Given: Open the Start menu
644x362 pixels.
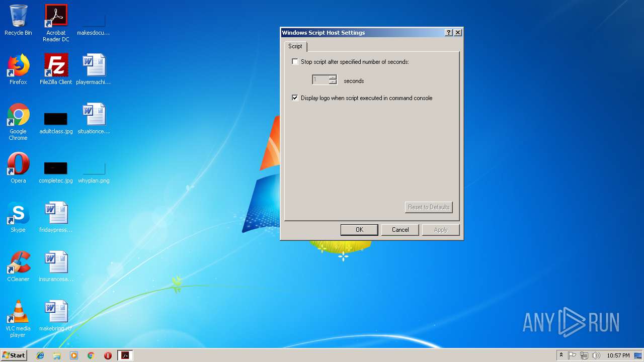Looking at the screenshot, I should (14, 355).
